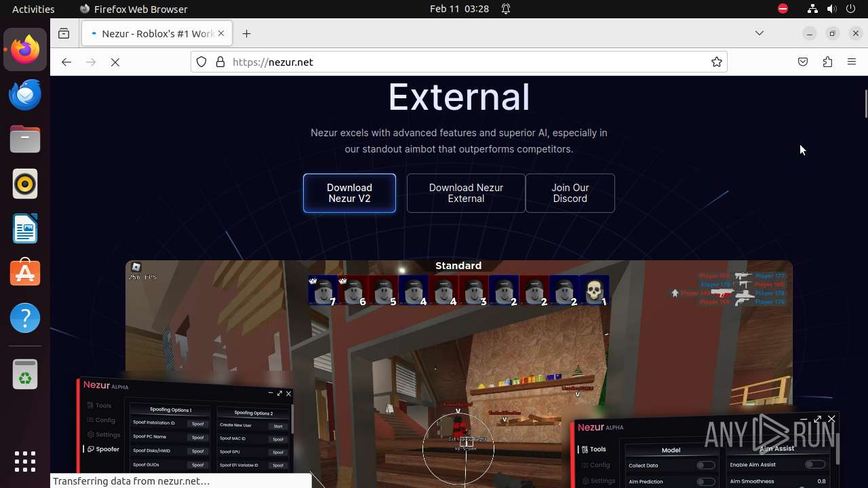Open the Extensions puzzle icon
This screenshot has height=488, width=868.
[827, 62]
